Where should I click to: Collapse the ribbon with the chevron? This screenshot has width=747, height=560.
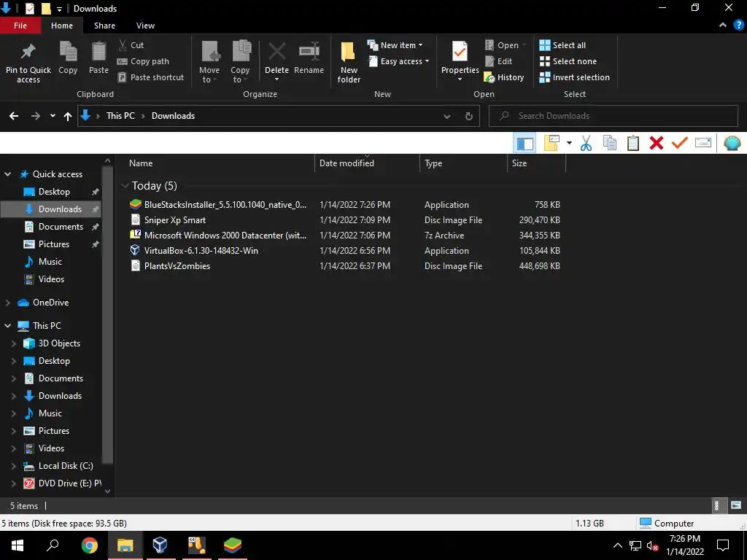point(723,26)
